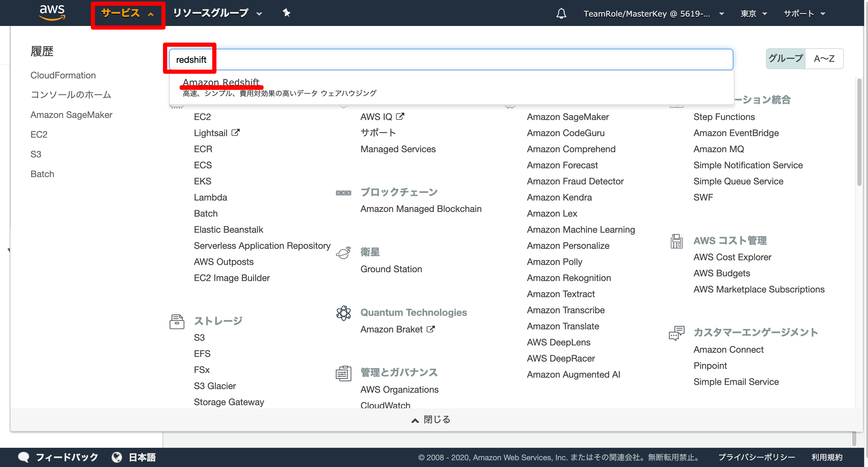This screenshot has width=868, height=467.
Task: Click the customer engagement icon
Action: point(676,333)
